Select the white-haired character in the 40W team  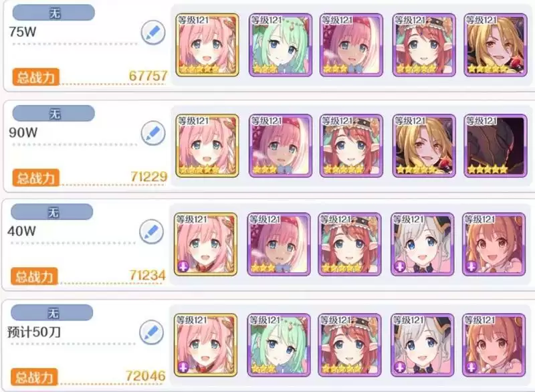423,244
